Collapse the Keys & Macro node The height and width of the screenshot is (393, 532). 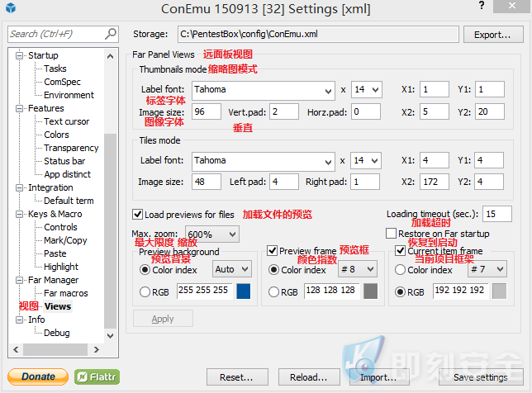pyautogui.click(x=20, y=214)
